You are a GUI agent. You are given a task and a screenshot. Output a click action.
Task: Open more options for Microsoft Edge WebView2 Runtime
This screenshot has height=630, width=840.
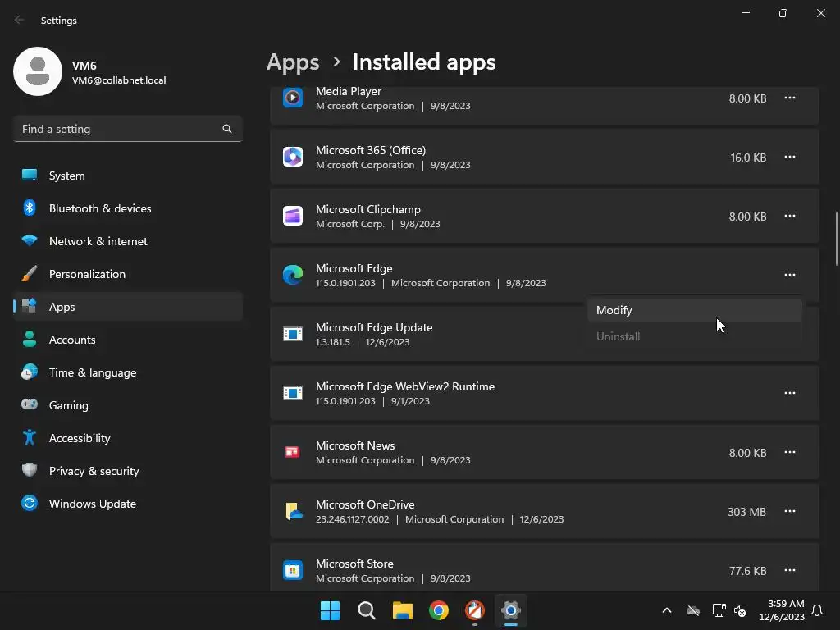pos(789,393)
